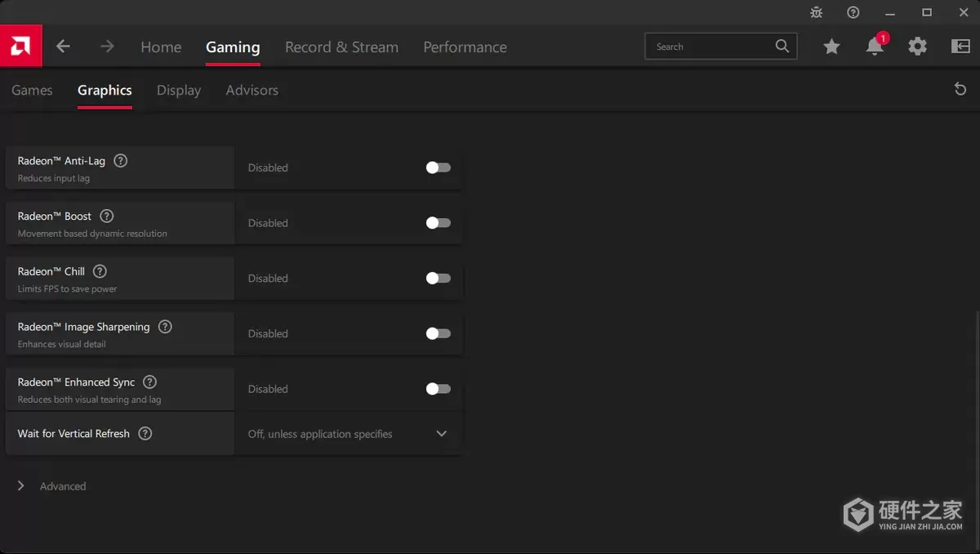Screen dimensions: 980x554
Task: Enable Radeon Enhanced Sync toggle
Action: pyautogui.click(x=439, y=389)
